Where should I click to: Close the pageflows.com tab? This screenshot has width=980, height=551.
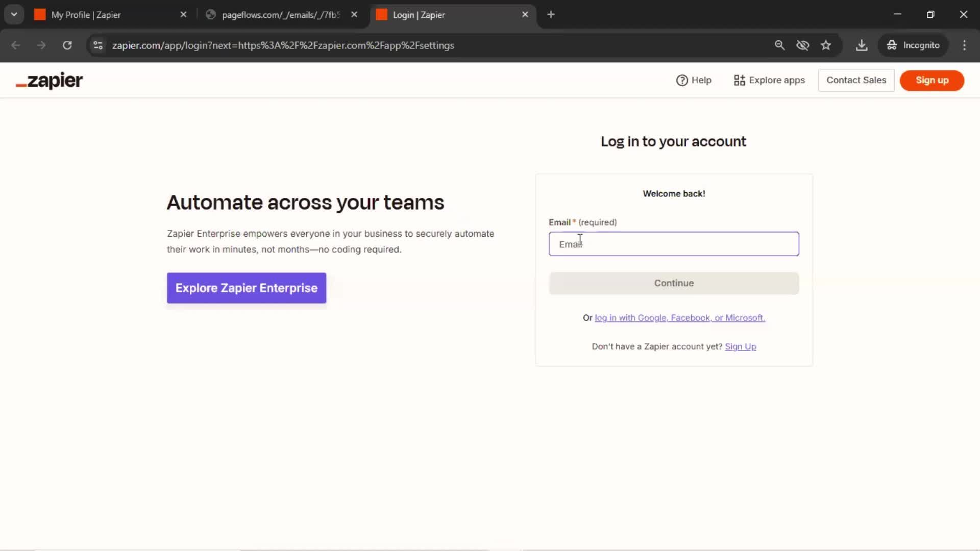[x=354, y=15]
